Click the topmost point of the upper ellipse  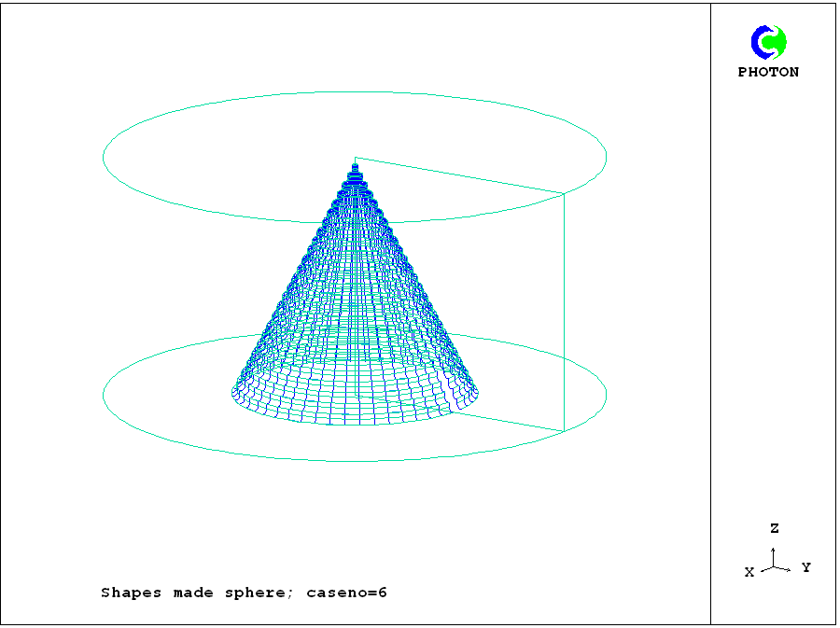(355, 92)
